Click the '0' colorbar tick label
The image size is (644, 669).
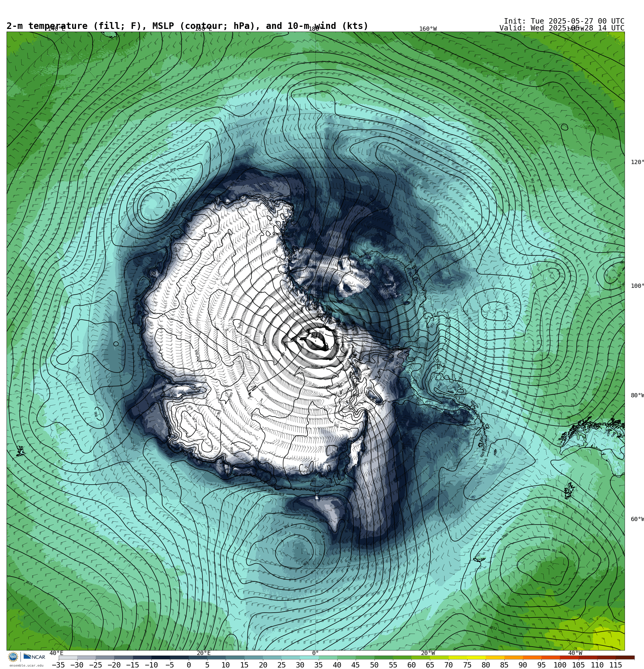(x=189, y=665)
